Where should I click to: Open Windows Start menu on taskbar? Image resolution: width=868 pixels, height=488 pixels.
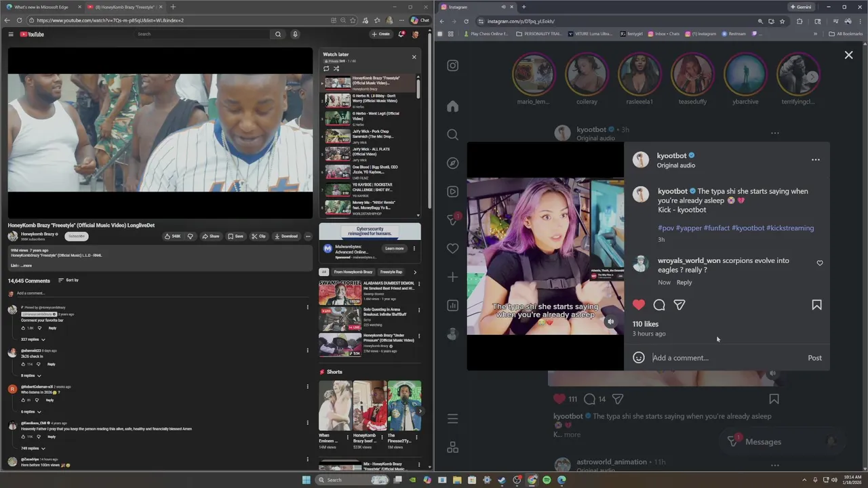[x=307, y=480]
